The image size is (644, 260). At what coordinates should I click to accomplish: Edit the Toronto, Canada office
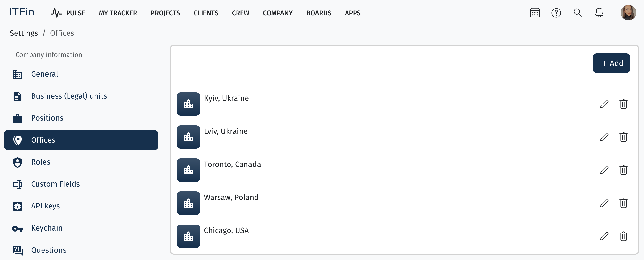(604, 170)
